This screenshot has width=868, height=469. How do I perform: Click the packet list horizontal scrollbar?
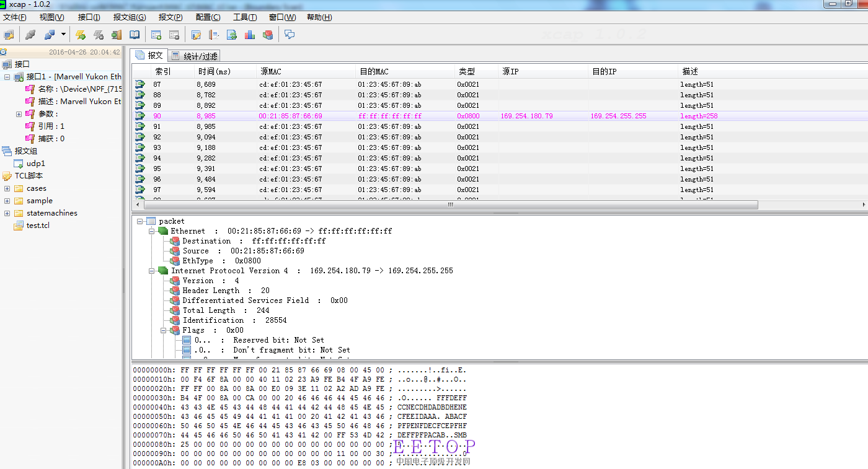pos(451,204)
